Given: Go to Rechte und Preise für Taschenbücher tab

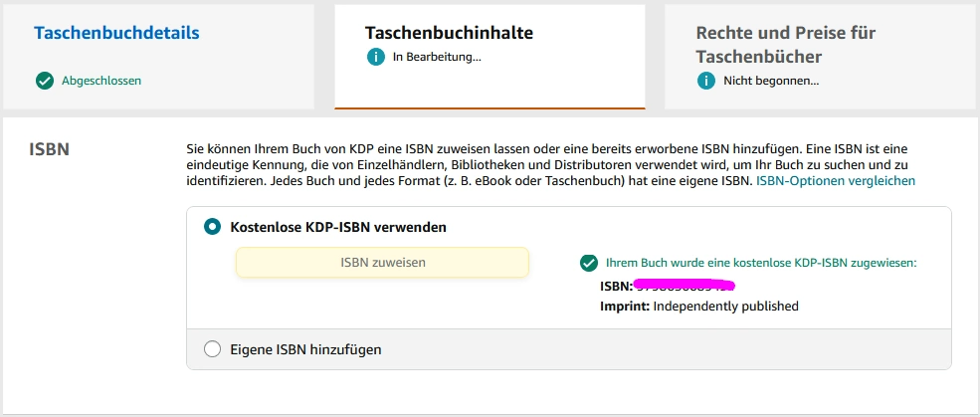Looking at the screenshot, I should 785,44.
